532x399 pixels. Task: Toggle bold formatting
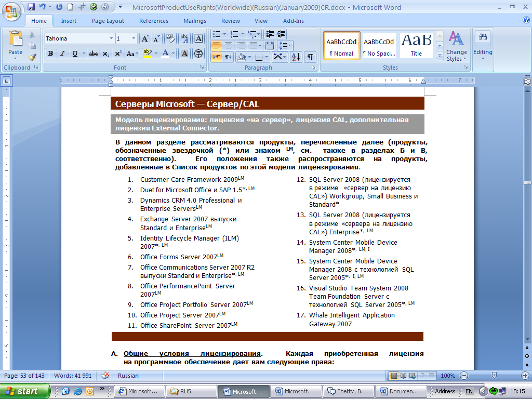50,54
